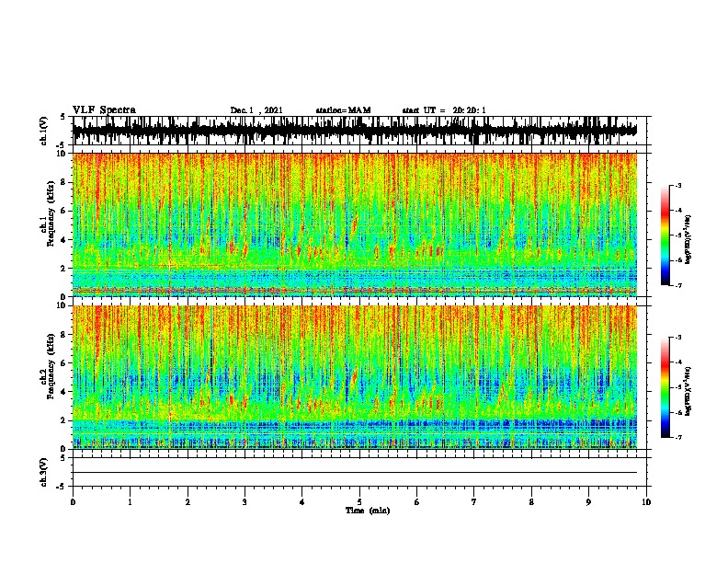Viewport: 728px width, 563px height.
Task: Click time-axis tick label "7"
Action: click(474, 502)
